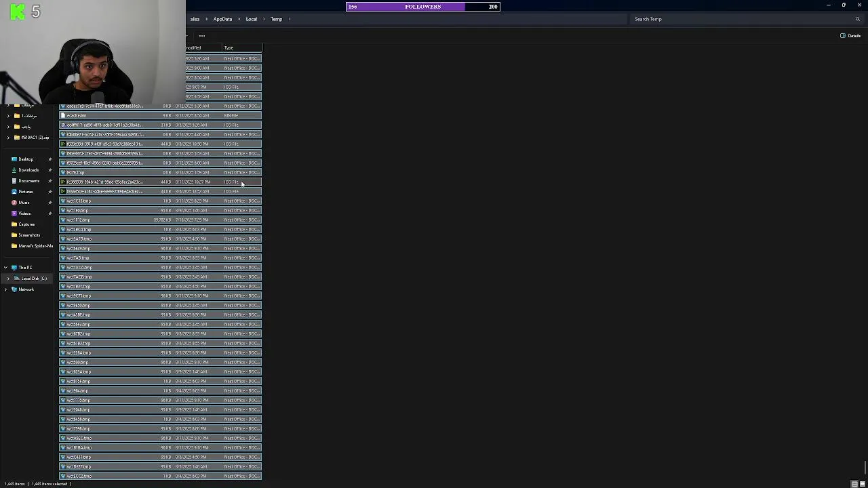Select the wct1F12.tmp file sized 89,782 KB

160,220
